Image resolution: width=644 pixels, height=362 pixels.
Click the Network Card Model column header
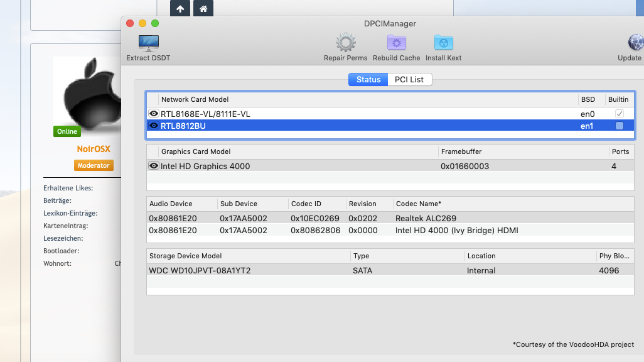[195, 99]
